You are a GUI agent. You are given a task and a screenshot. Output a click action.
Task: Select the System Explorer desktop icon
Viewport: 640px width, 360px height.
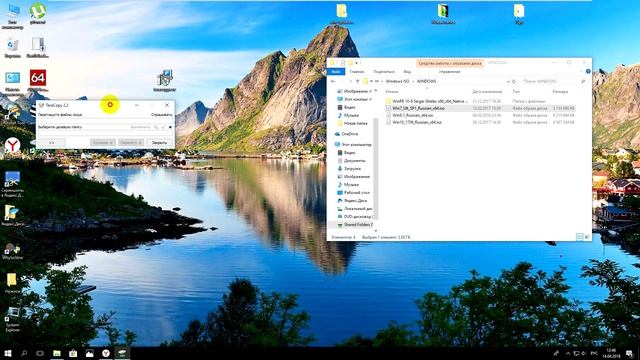click(x=13, y=319)
